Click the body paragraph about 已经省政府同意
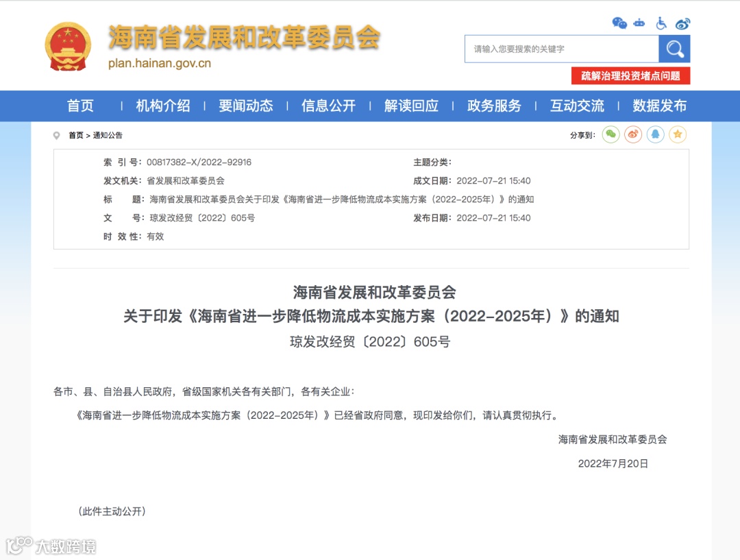Screen dimensions: 740x560 317,415
